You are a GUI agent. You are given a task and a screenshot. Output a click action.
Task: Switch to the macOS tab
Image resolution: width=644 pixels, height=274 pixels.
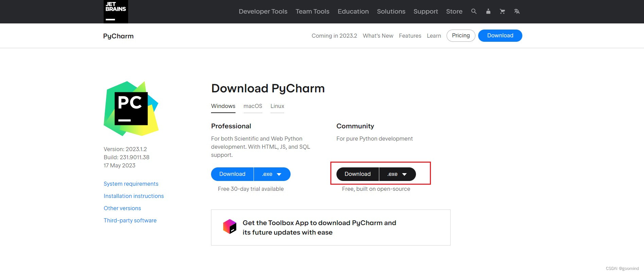coord(253,106)
